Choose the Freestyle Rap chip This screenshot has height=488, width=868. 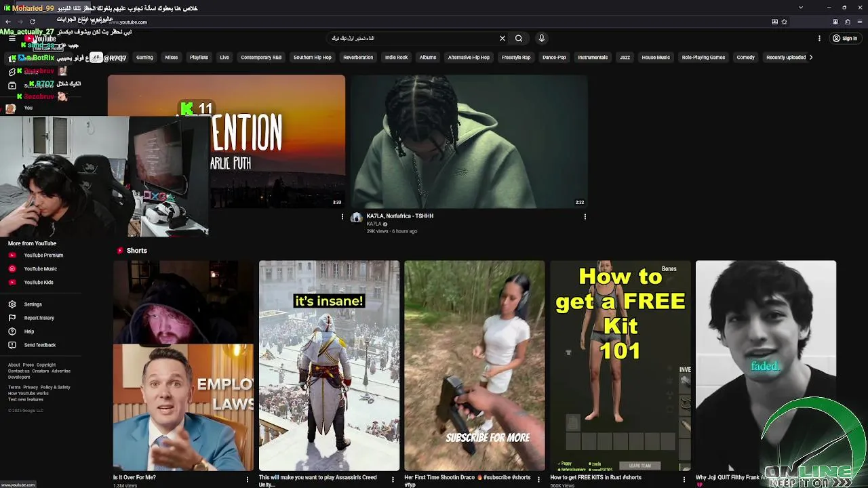click(516, 58)
